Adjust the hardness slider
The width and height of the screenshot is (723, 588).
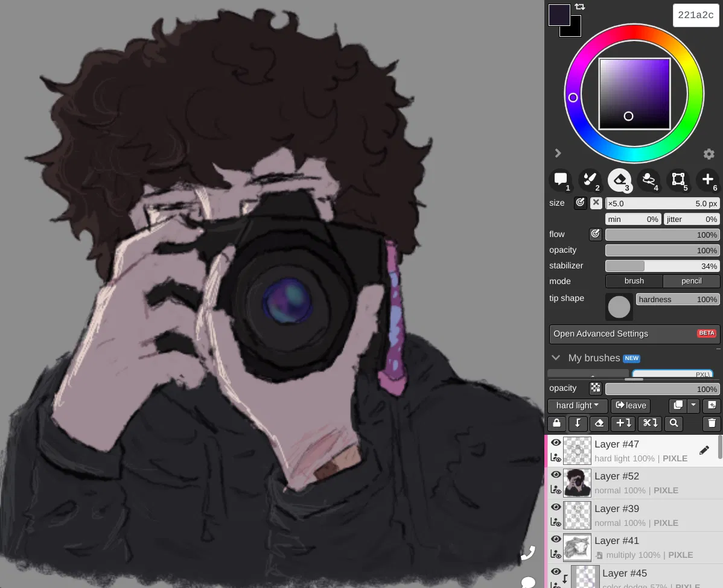(x=677, y=300)
